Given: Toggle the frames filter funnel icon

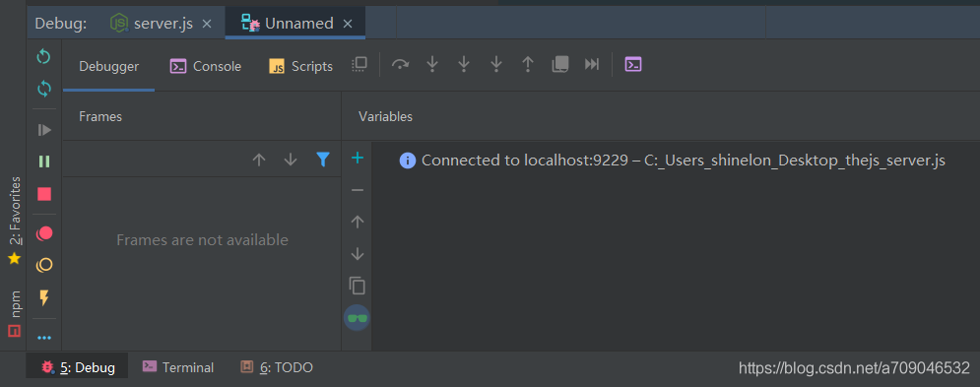Looking at the screenshot, I should (x=322, y=160).
